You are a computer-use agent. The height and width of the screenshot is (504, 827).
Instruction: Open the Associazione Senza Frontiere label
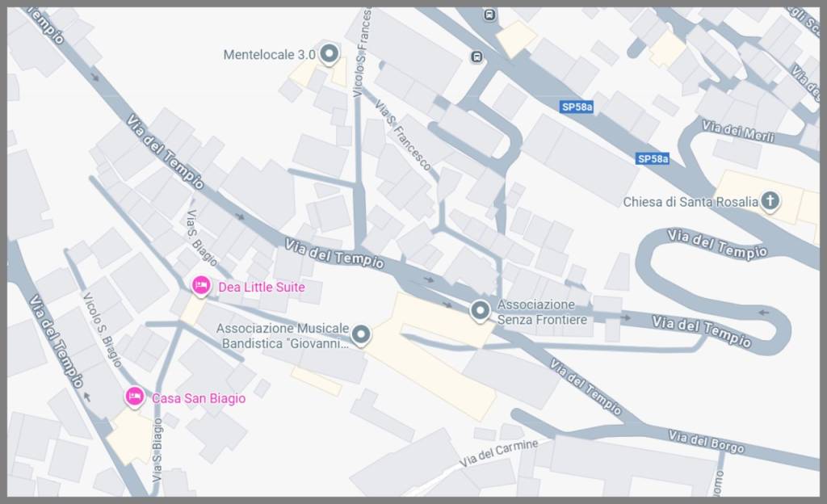(x=542, y=312)
